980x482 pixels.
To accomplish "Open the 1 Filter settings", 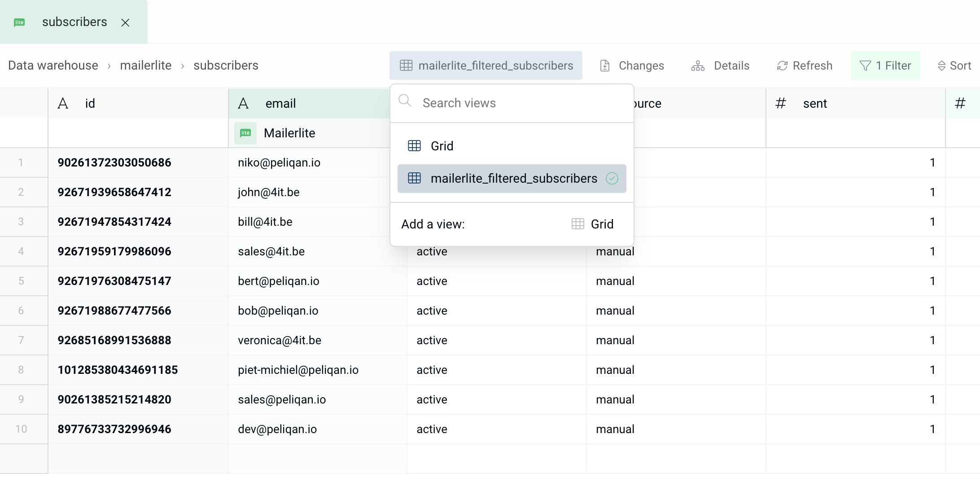I will coord(885,66).
